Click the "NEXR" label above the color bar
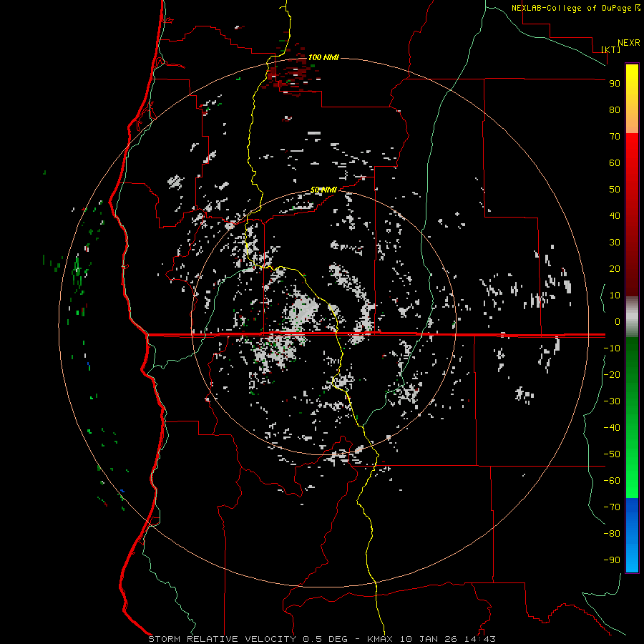This screenshot has width=644, height=644. point(629,43)
